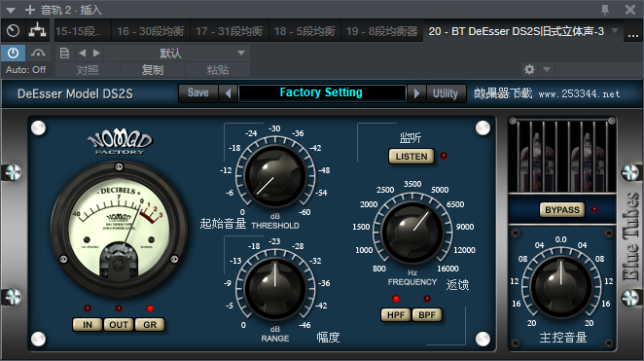Screen dimensions: 644x361
Task: Click the LED above the IN button
Action: tap(88, 308)
